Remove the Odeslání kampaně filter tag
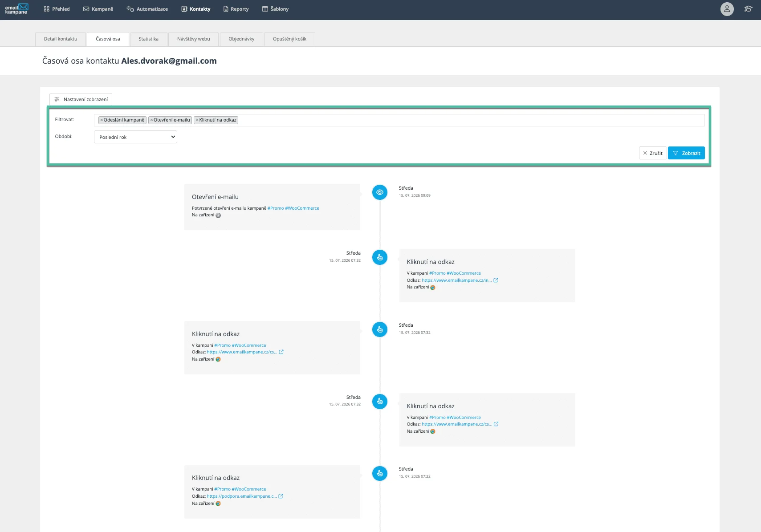Screen dimensions: 761x532 [x=102, y=120]
